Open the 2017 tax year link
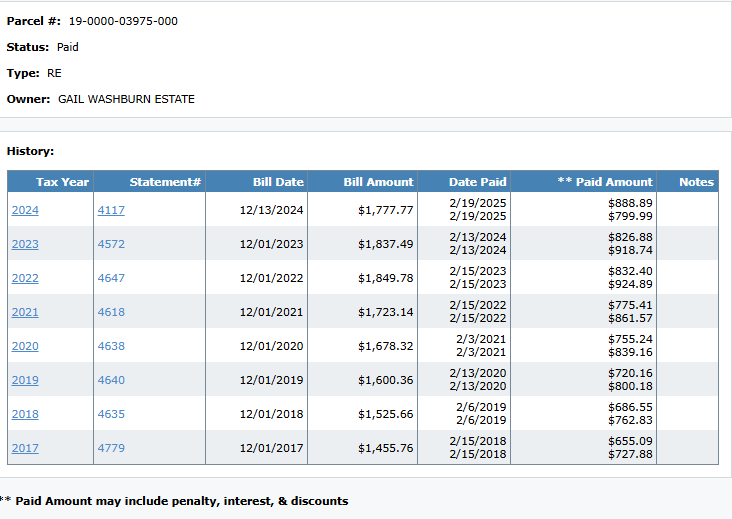Screen dimensions: 732x519 tap(25, 448)
